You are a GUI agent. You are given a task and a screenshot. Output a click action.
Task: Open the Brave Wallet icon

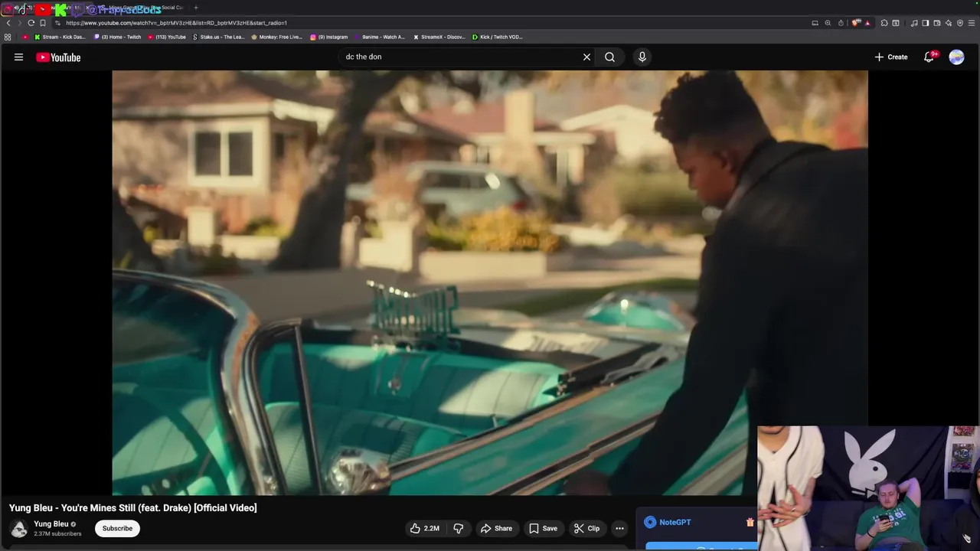[937, 23]
